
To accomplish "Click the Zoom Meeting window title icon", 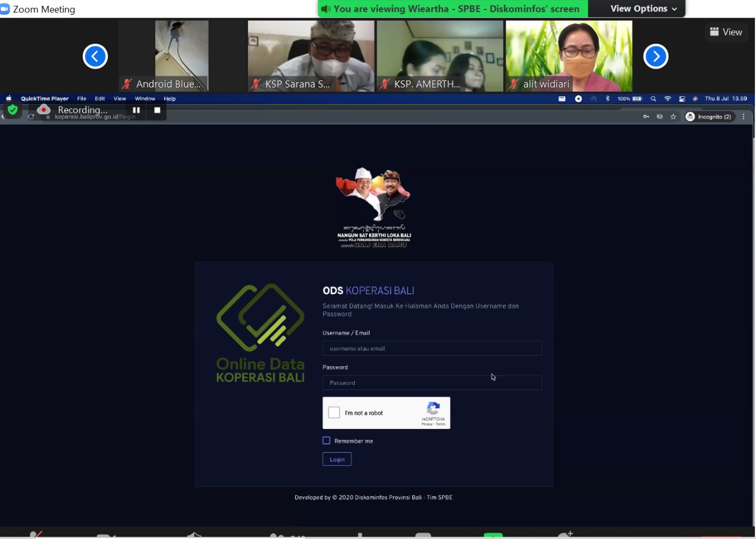I will coord(5,9).
